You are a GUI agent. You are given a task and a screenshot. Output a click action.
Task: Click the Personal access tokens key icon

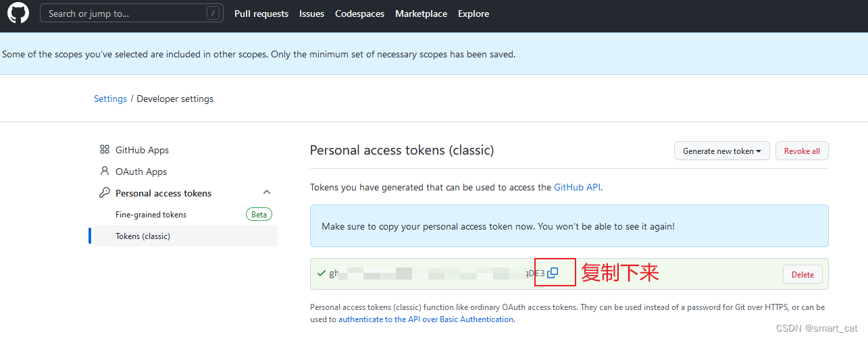104,193
